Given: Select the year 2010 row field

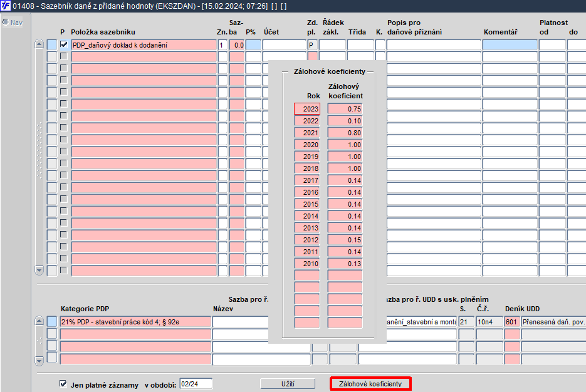Looking at the screenshot, I should tap(307, 264).
